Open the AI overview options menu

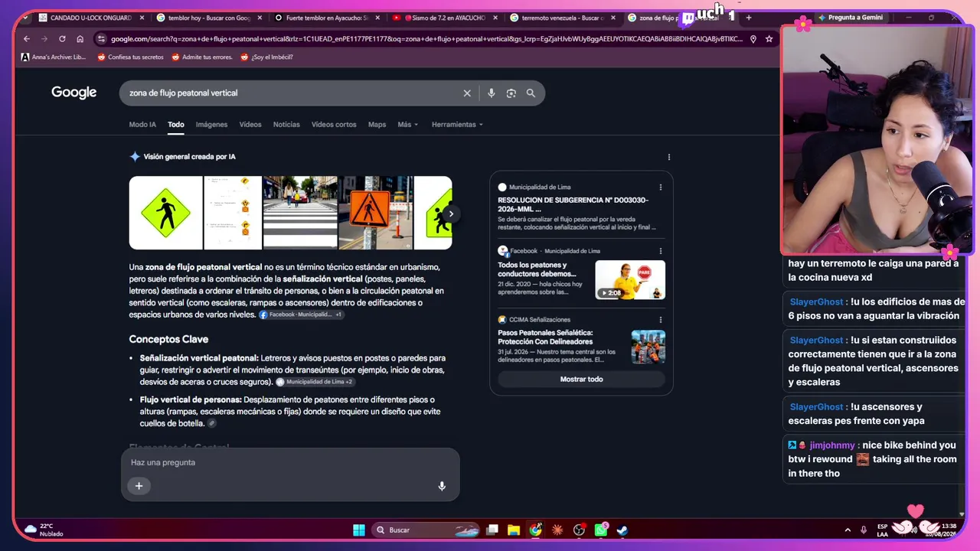(668, 157)
